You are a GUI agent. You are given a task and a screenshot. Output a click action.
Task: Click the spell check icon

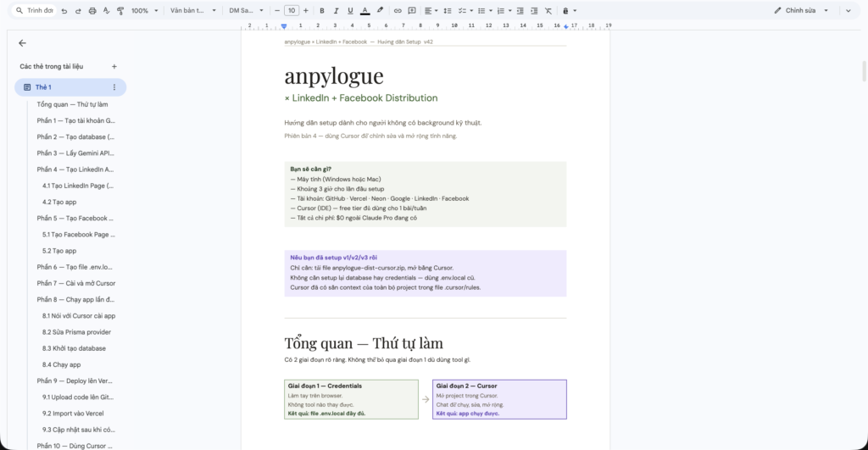point(106,11)
